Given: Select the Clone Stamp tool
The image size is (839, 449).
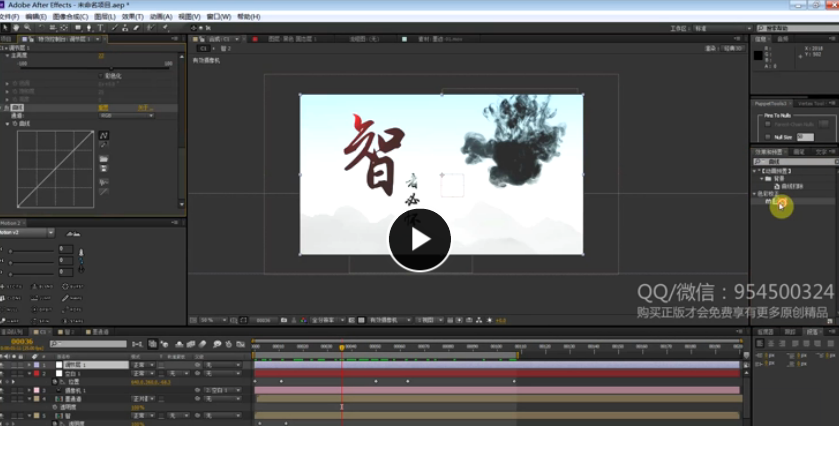Looking at the screenshot, I should coord(125,28).
